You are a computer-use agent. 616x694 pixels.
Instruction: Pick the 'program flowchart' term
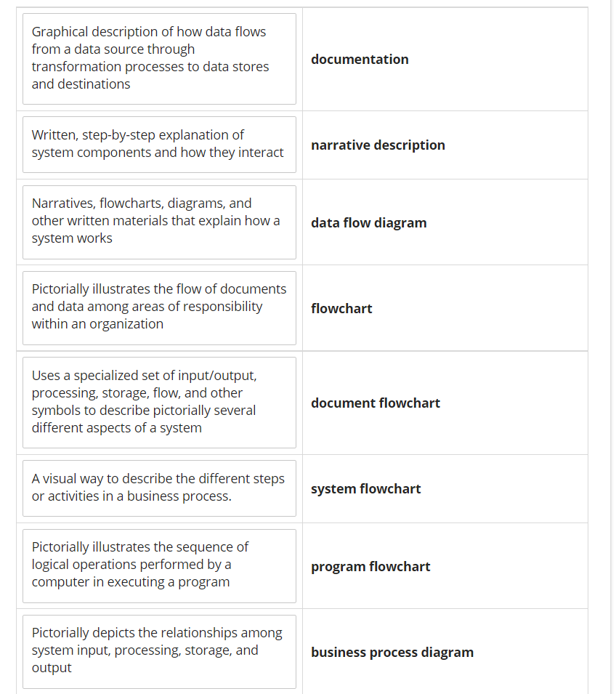(x=370, y=567)
